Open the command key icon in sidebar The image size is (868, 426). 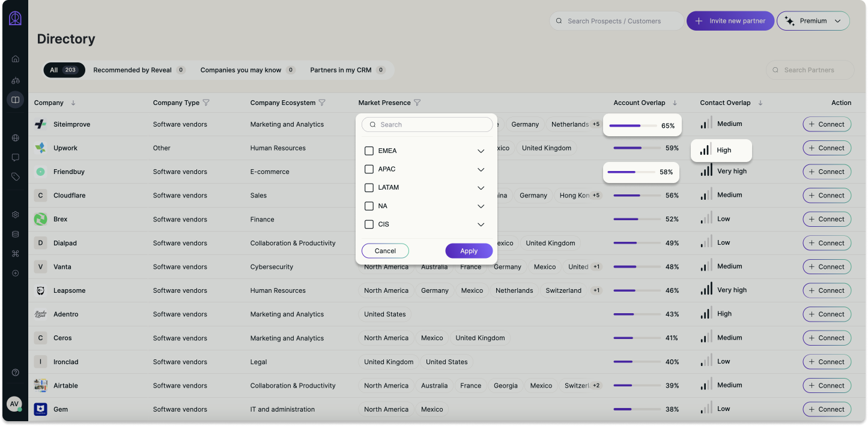pyautogui.click(x=16, y=253)
